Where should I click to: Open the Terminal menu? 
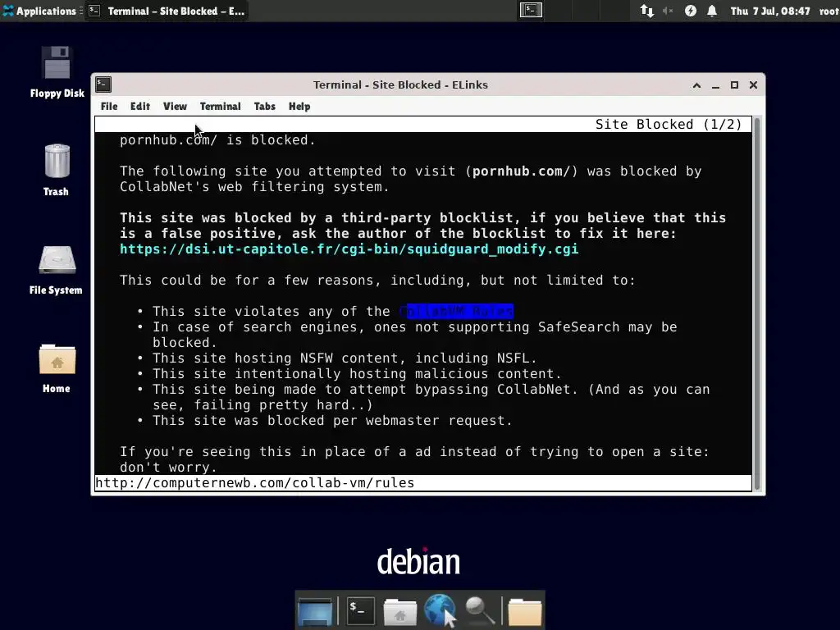pos(220,106)
